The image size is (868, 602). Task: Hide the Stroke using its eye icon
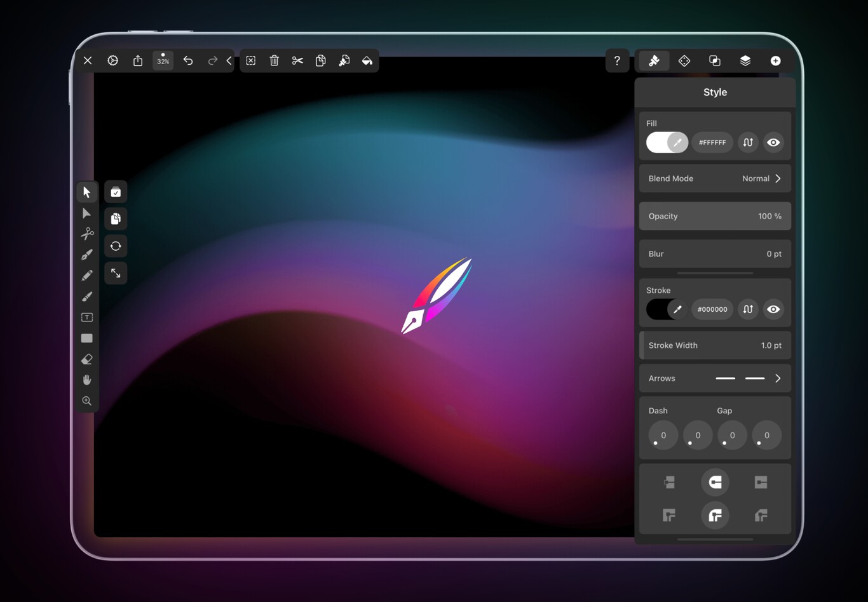pyautogui.click(x=773, y=309)
